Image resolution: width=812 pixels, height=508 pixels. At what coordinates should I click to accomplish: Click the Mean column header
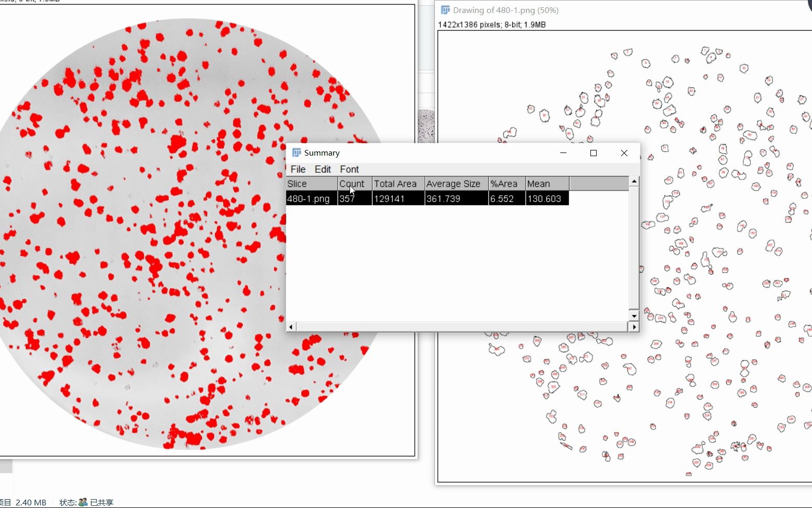pos(547,184)
